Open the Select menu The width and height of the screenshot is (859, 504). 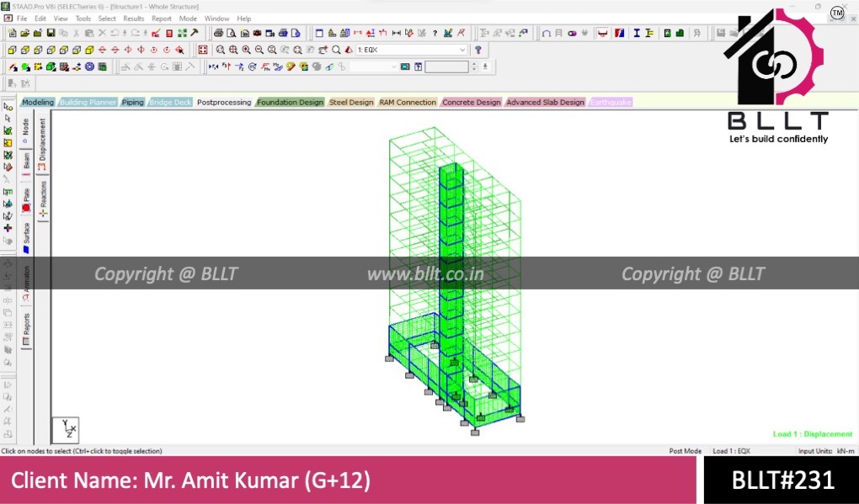(x=107, y=19)
